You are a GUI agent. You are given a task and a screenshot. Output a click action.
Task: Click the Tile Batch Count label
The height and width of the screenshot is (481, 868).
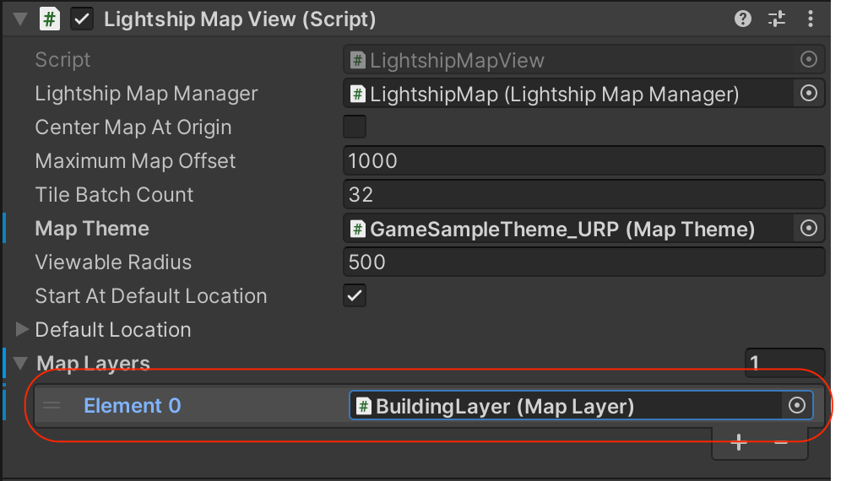tap(114, 195)
